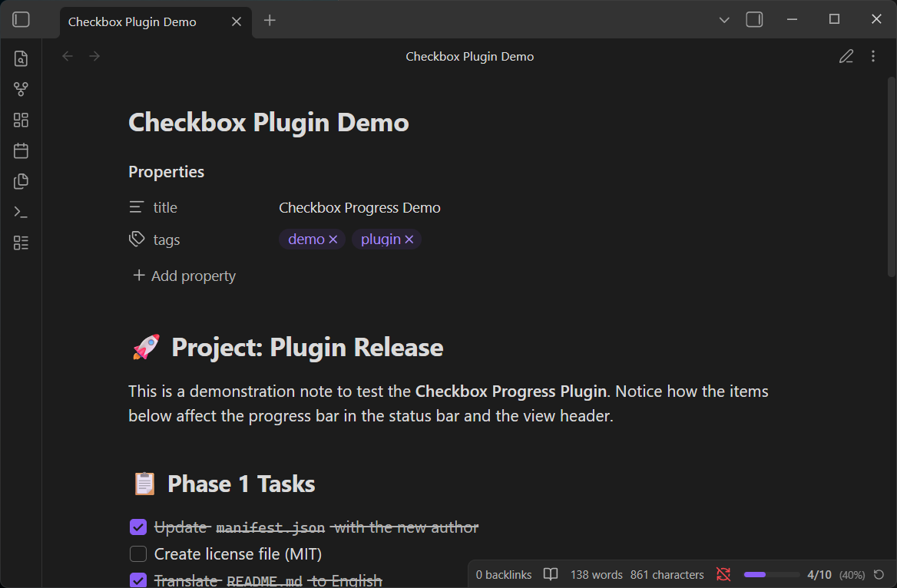Close the Checkbox Plugin Demo tab
The width and height of the screenshot is (897, 588).
click(237, 21)
